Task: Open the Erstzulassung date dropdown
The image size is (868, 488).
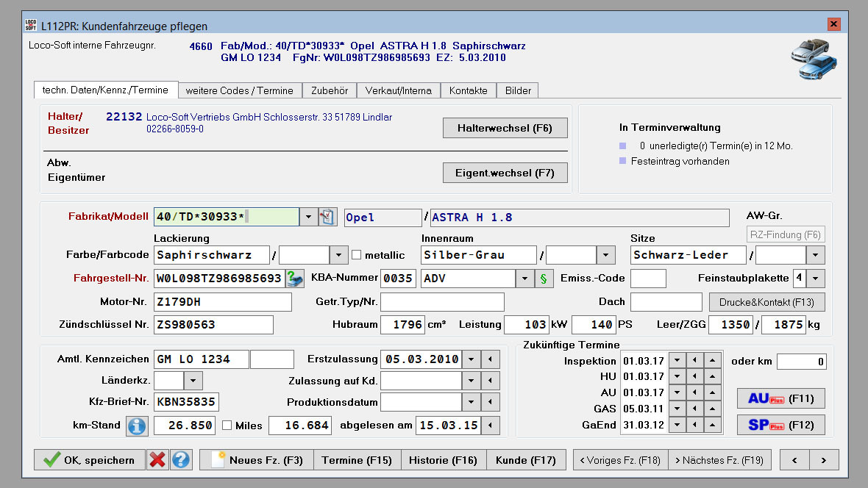Action: 471,359
